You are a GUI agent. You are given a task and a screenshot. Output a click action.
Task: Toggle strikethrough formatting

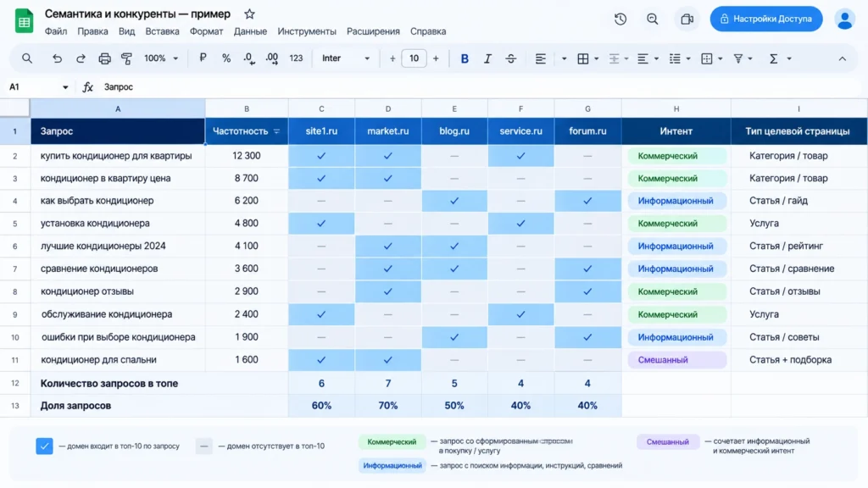pos(510,58)
